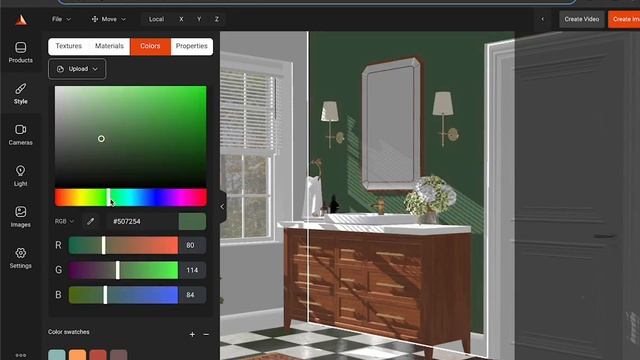Change the RGB color mode dropdown
This screenshot has height=360, width=640.
64,221
